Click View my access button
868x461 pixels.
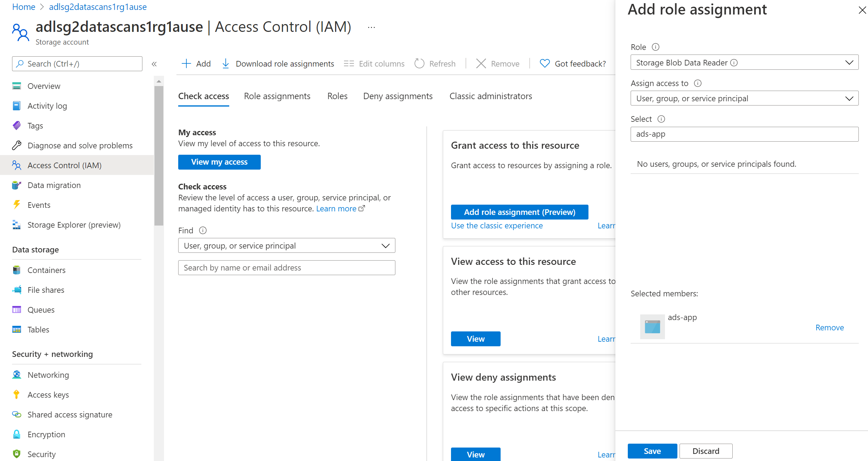(x=219, y=162)
